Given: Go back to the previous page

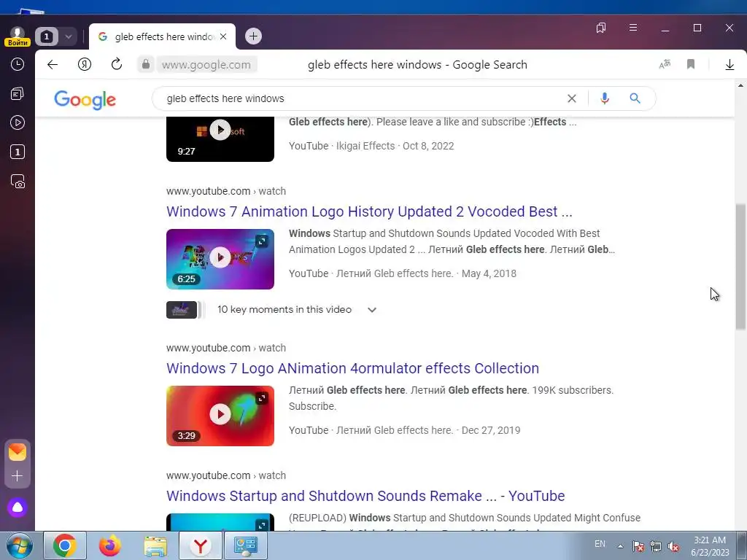Looking at the screenshot, I should [53, 64].
